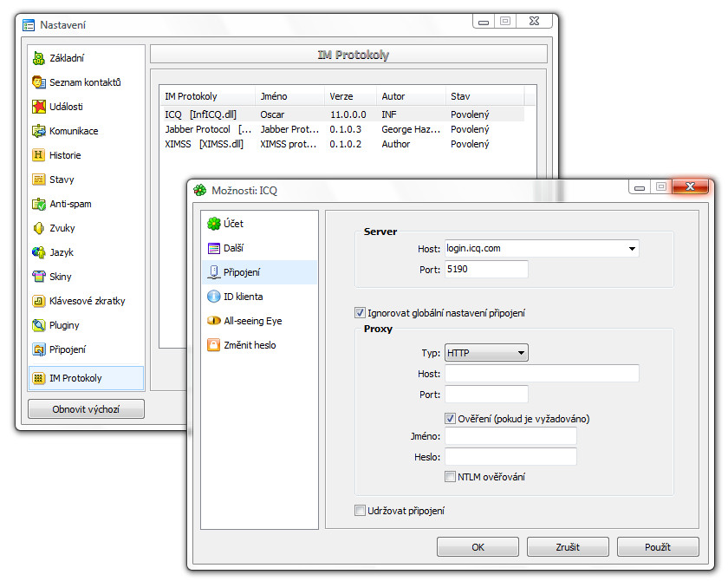Click the All-seeing Eye icon
Viewport: 728px width, 581px height.
[213, 321]
